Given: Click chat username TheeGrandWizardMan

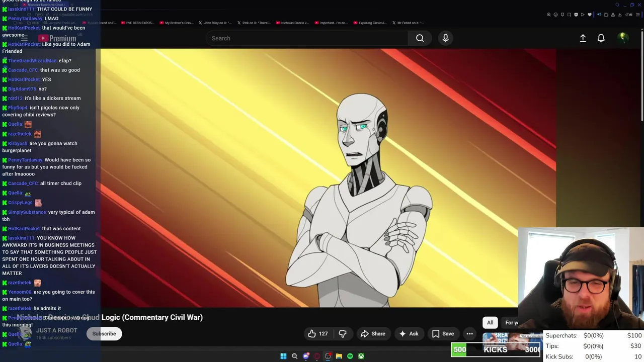Looking at the screenshot, I should [x=33, y=61].
